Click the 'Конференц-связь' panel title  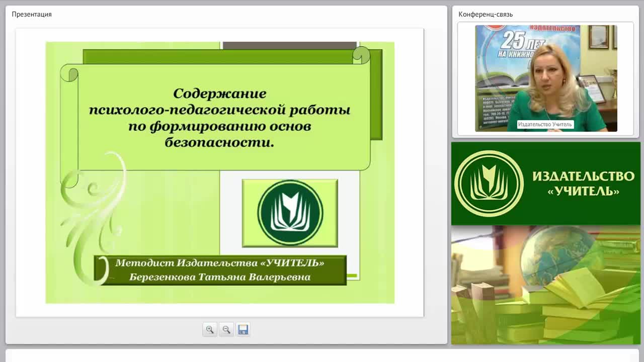(486, 14)
